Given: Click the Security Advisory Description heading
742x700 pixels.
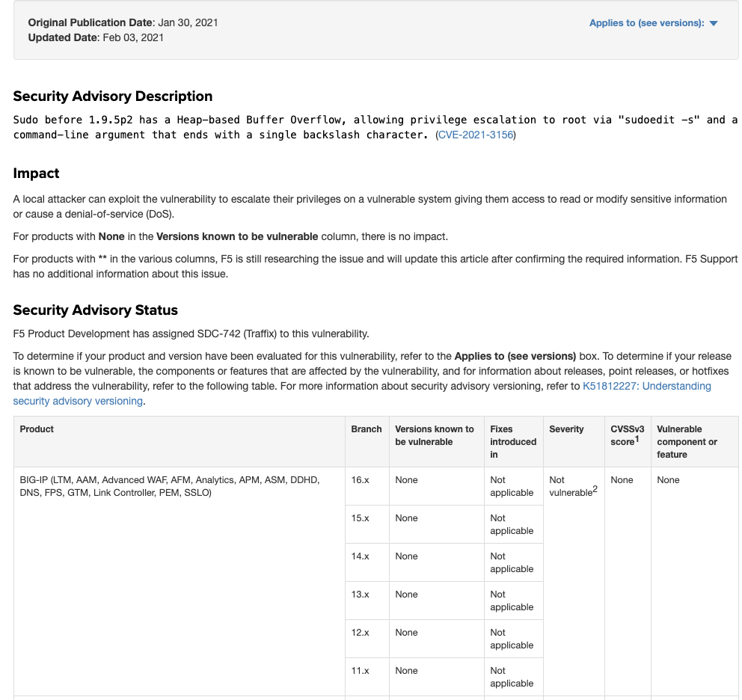Looking at the screenshot, I should tap(113, 96).
